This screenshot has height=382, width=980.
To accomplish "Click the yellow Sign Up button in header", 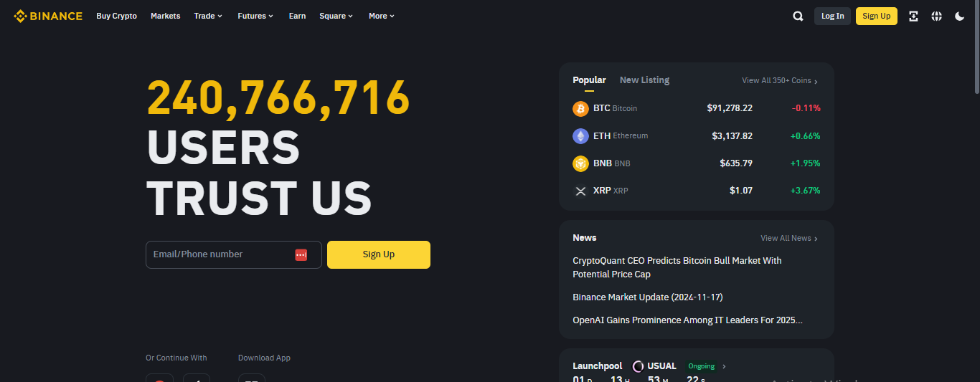I will click(877, 16).
